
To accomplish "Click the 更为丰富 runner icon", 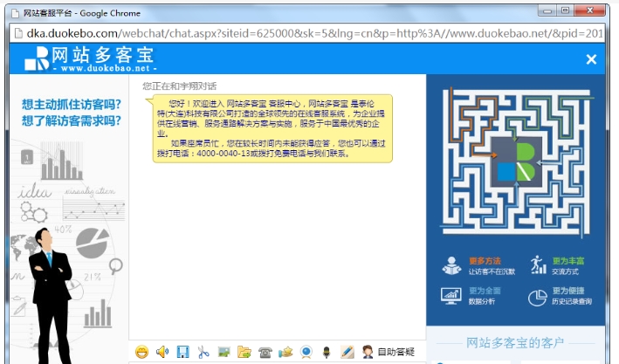I will [x=538, y=264].
